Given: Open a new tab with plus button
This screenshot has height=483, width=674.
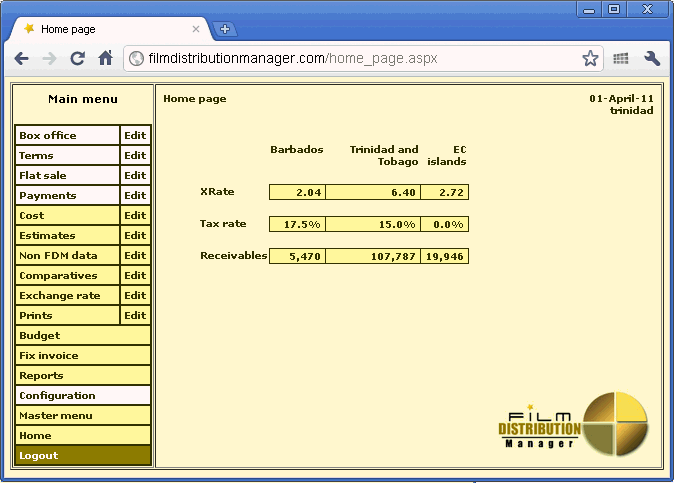Looking at the screenshot, I should [x=225, y=29].
